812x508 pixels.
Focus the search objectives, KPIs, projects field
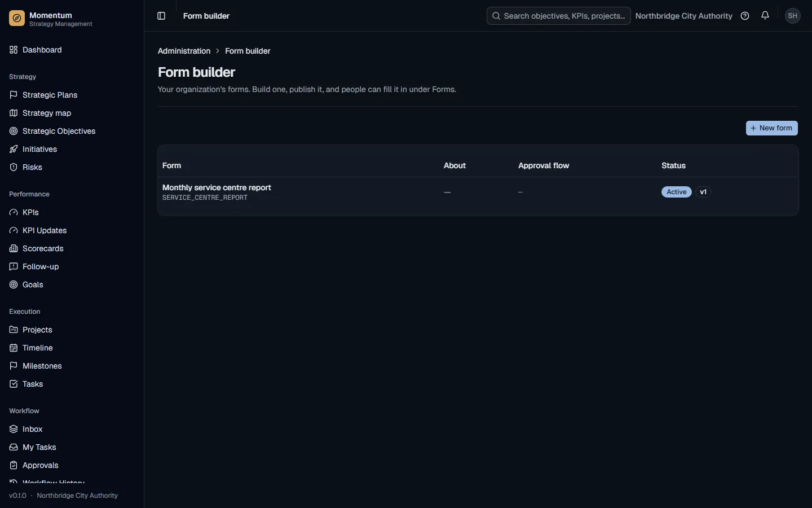pyautogui.click(x=558, y=16)
